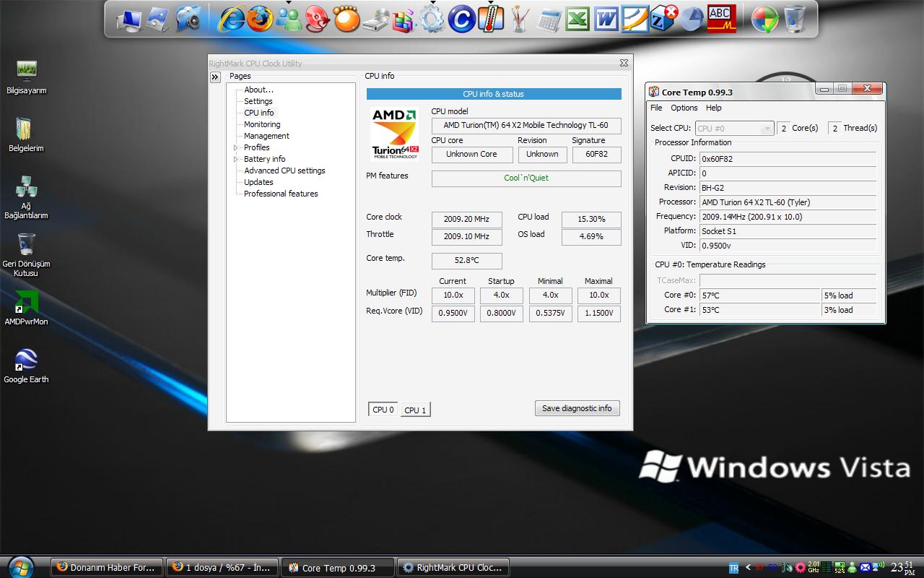
Task: Click the gear icon in the dock
Action: 432,20
